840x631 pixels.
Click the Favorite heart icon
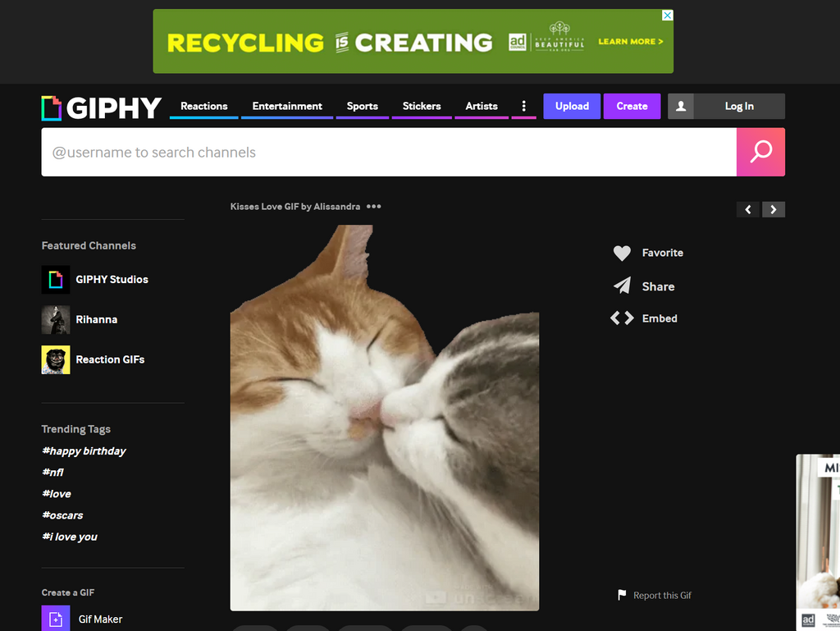click(x=622, y=254)
